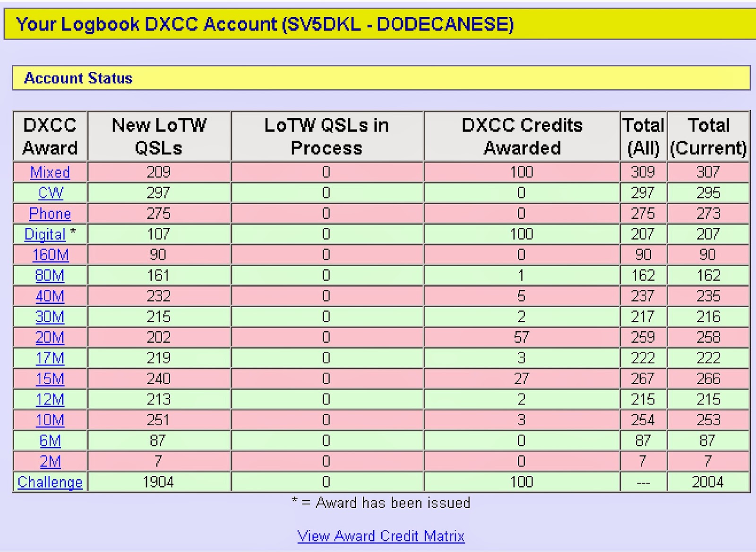The height and width of the screenshot is (552, 756).
Task: Open the Digital award details
Action: click(45, 234)
